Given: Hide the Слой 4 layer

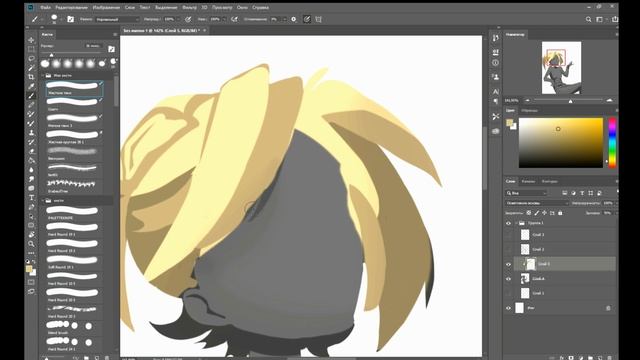Looking at the screenshot, I should tap(509, 279).
